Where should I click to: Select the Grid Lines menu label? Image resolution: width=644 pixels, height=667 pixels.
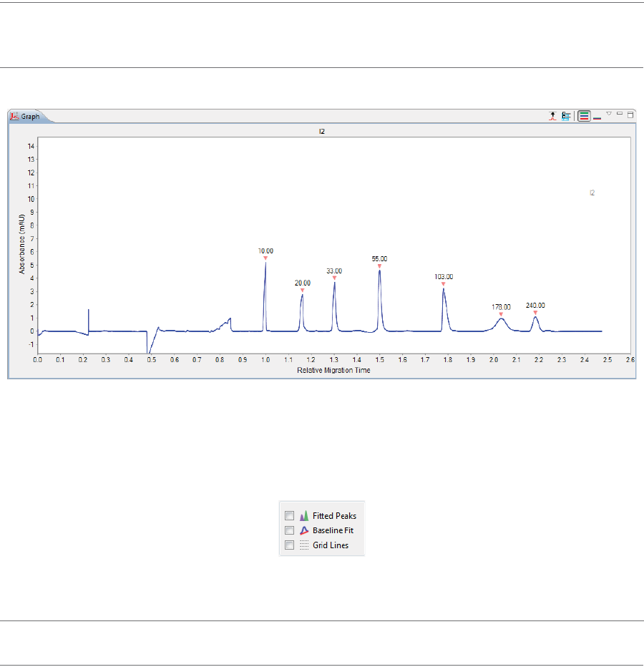(331, 545)
